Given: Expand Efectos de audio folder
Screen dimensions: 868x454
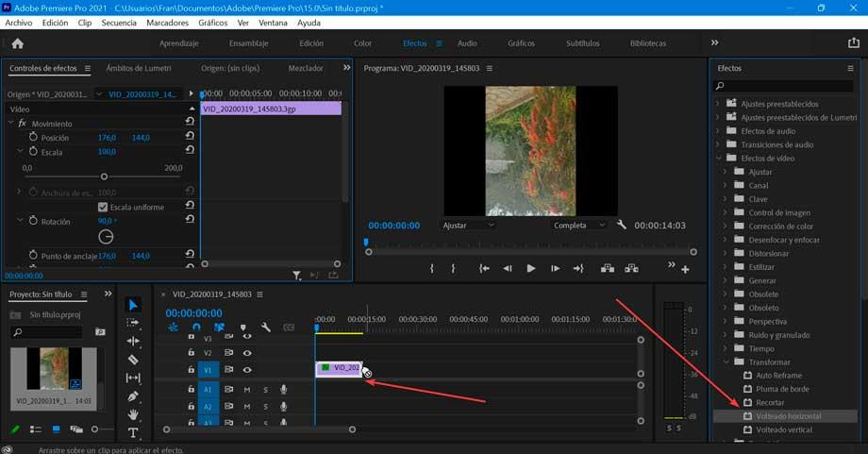Looking at the screenshot, I should tap(717, 130).
